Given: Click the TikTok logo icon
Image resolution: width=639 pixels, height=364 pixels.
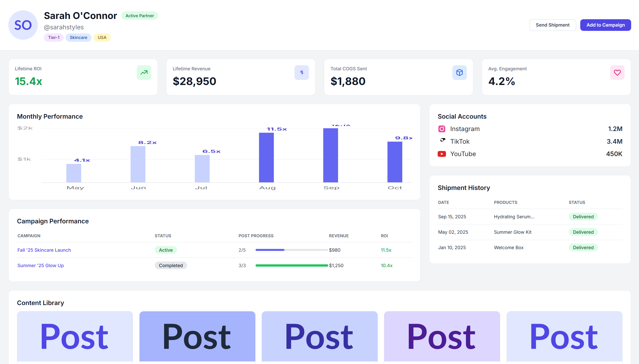Looking at the screenshot, I should (x=442, y=140).
